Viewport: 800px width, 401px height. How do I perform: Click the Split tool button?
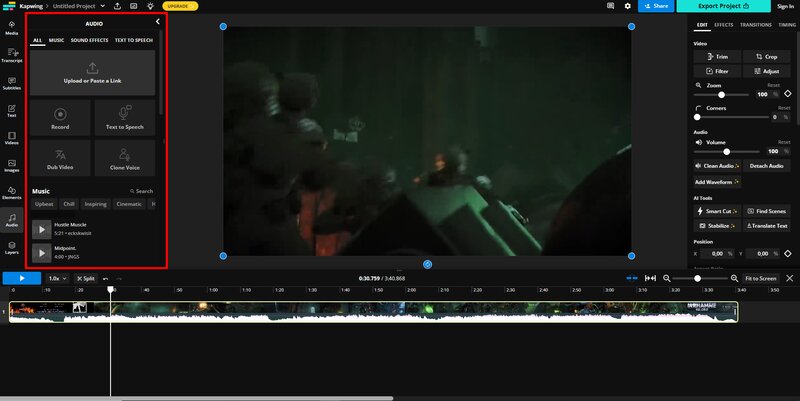(86, 279)
